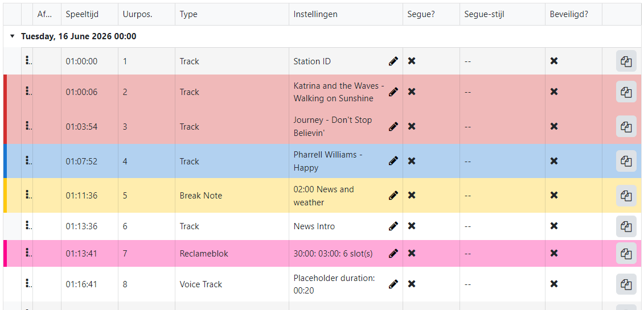Viewport: 644px width, 310px height.
Task: Toggle Beveiligd for Station ID row
Action: pos(554,61)
